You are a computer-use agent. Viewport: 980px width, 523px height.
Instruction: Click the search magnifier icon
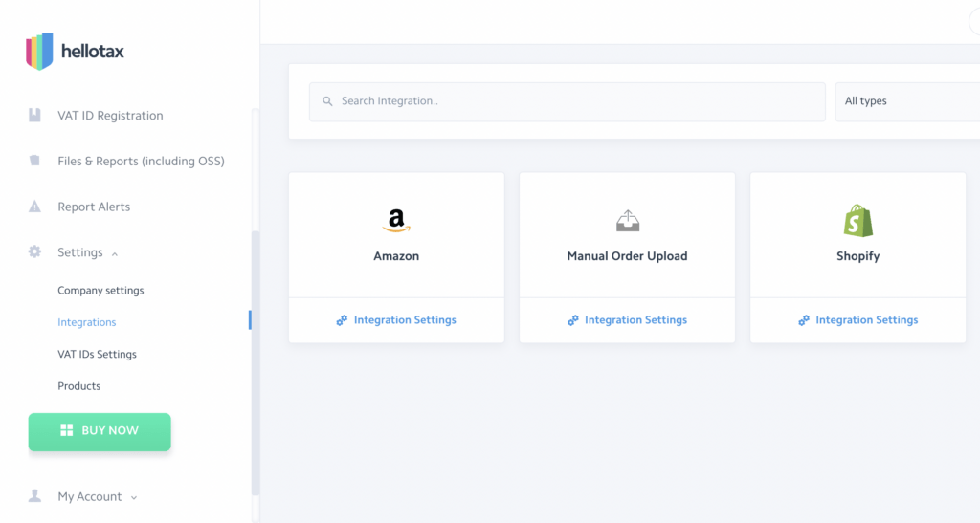click(x=327, y=101)
